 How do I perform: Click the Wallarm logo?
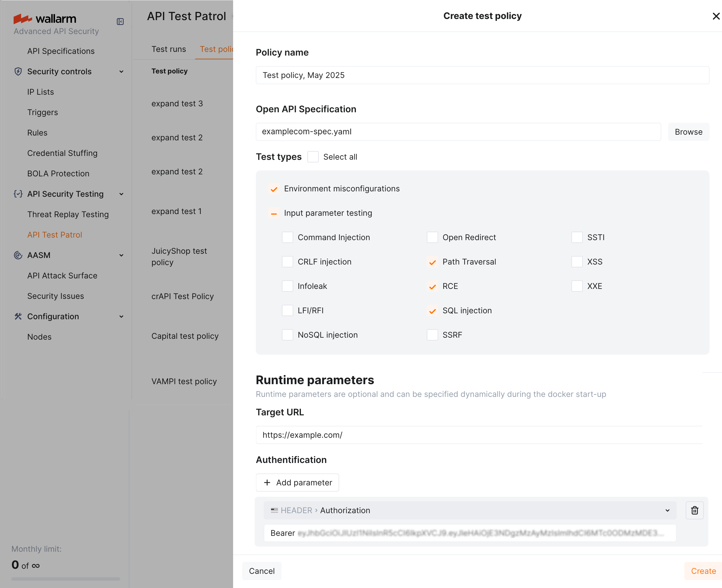pyautogui.click(x=45, y=19)
